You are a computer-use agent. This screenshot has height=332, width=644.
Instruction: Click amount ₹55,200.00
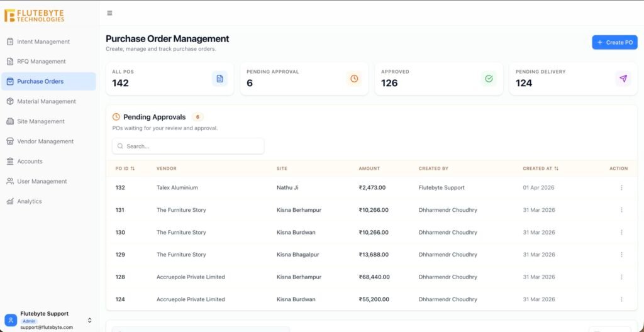coord(374,299)
